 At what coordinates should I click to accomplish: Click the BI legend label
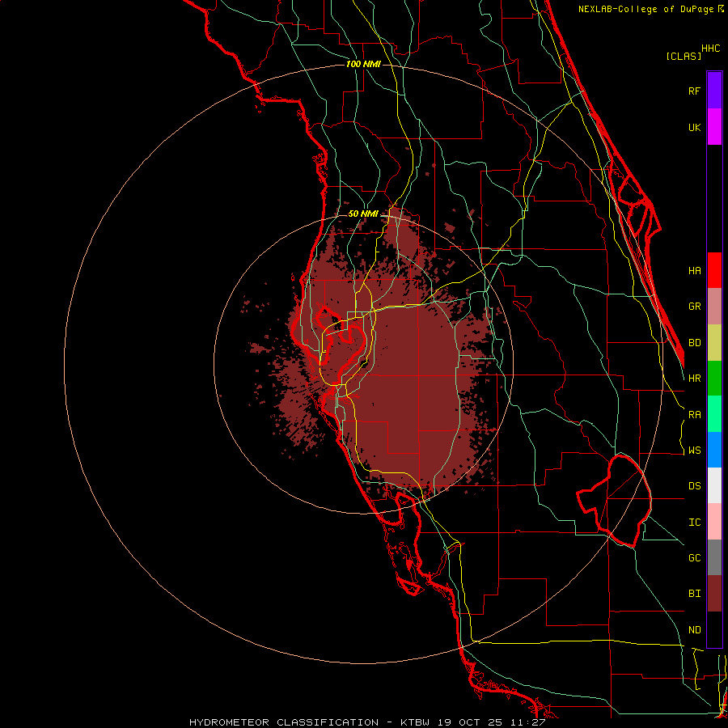pyautogui.click(x=694, y=594)
